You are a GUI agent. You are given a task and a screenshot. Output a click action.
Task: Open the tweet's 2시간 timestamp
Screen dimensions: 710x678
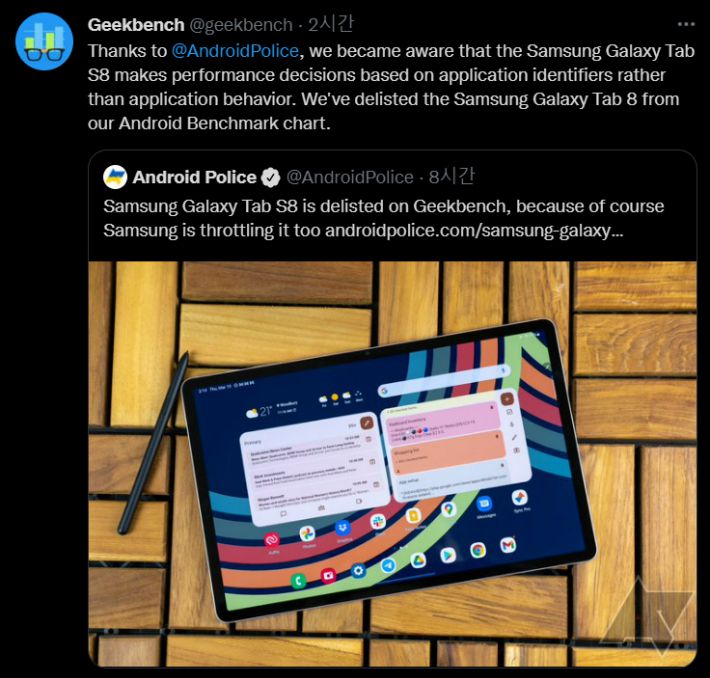(x=330, y=24)
